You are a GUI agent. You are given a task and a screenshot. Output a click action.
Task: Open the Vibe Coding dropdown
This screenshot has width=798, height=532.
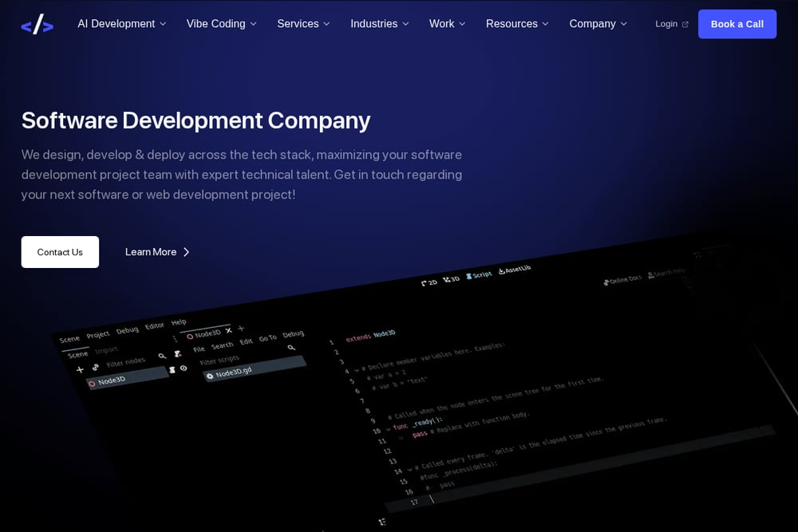coord(221,24)
